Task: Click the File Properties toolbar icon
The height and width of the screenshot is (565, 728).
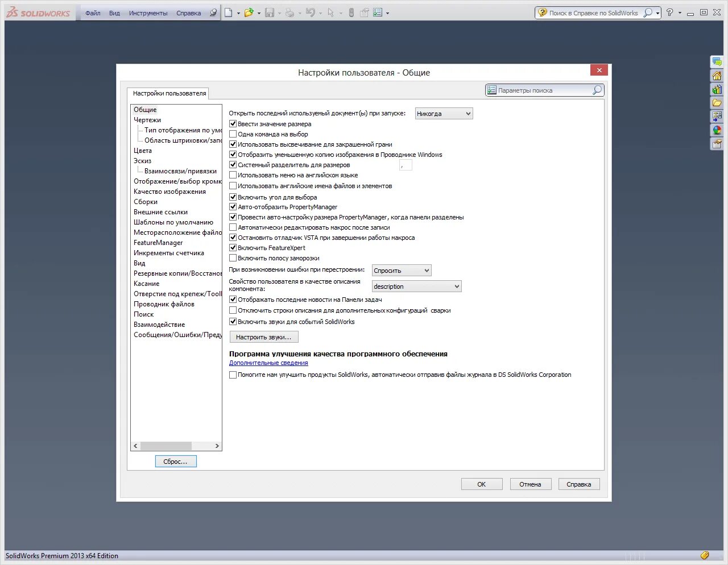Action: (365, 13)
